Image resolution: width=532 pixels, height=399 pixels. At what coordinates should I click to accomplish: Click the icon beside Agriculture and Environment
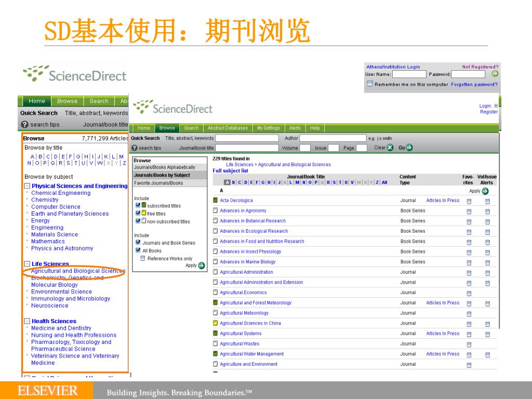[215, 364]
